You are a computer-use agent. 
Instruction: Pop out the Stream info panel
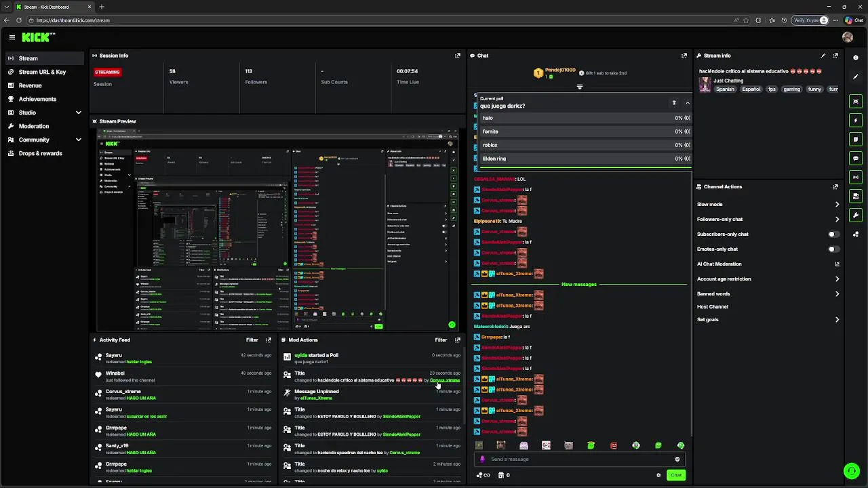(x=835, y=56)
